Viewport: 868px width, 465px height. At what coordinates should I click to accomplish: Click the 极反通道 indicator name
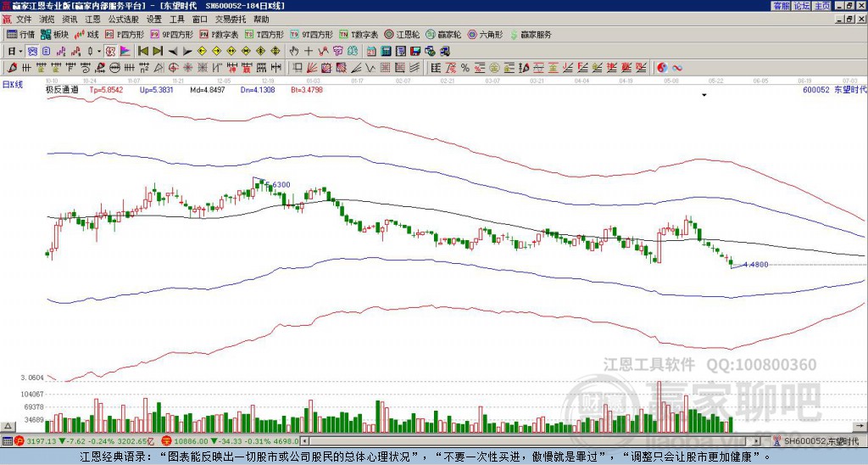pyautogui.click(x=62, y=89)
